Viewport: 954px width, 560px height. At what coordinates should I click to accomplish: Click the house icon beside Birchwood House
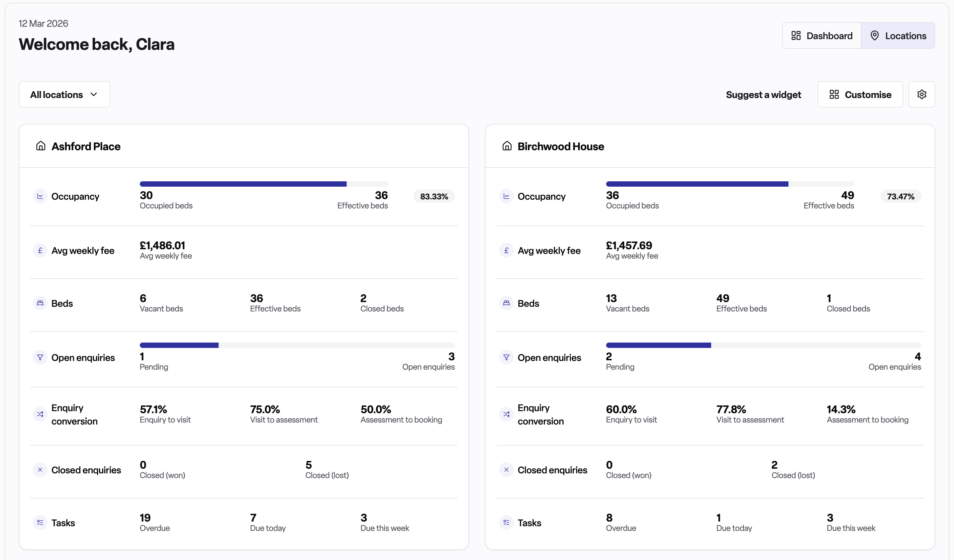507,146
